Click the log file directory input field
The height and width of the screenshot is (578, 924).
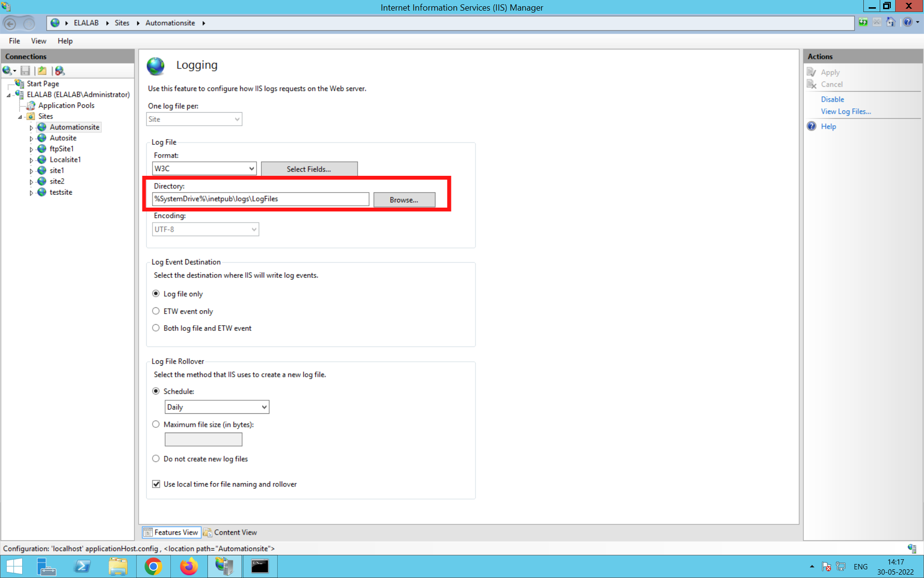coord(261,198)
